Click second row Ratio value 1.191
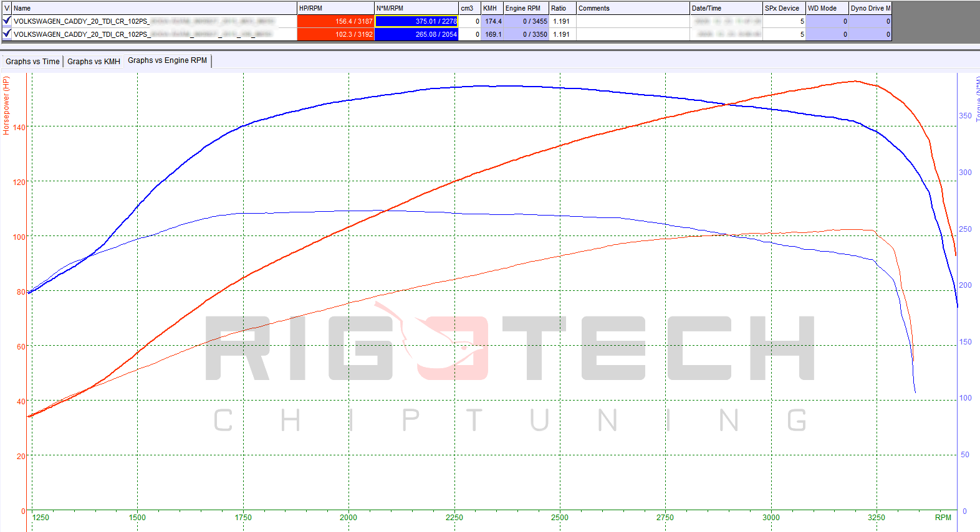Image resolution: width=980 pixels, height=532 pixels. [x=562, y=34]
